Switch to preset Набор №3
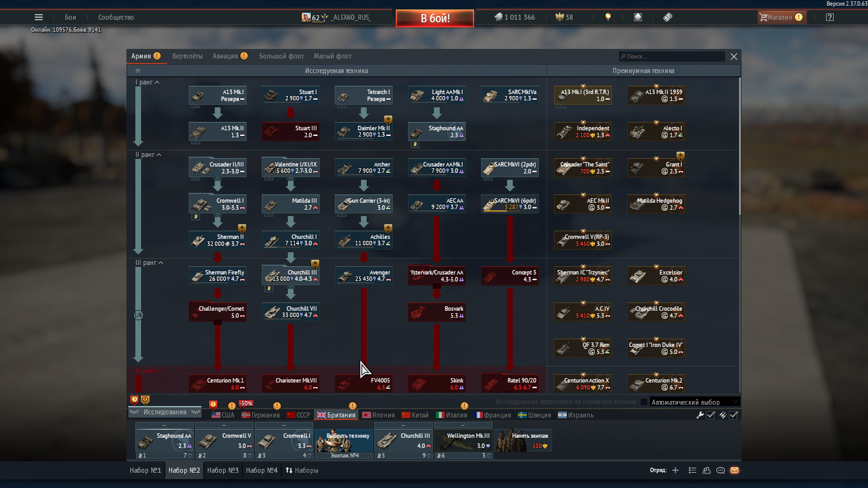 click(x=223, y=470)
